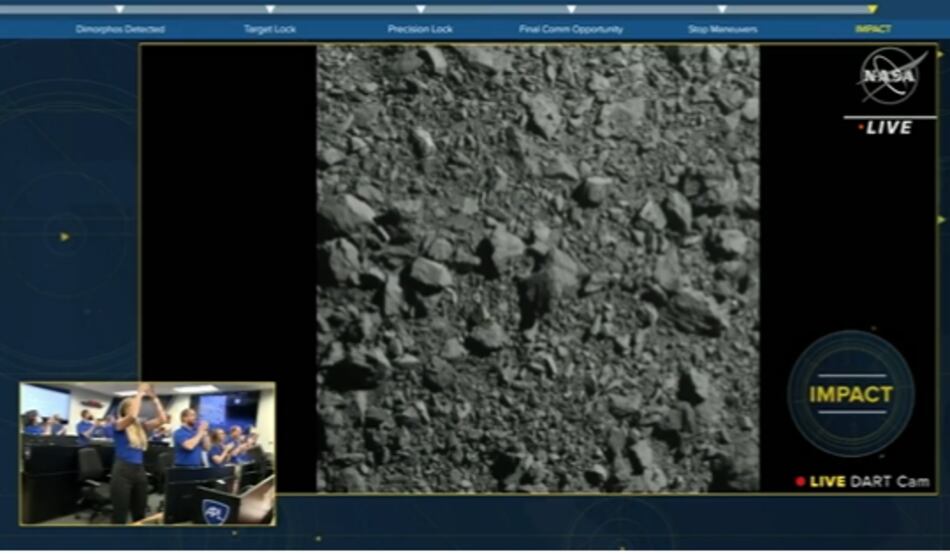
Task: Click the Stop Maneuvers label
Action: pos(722,29)
